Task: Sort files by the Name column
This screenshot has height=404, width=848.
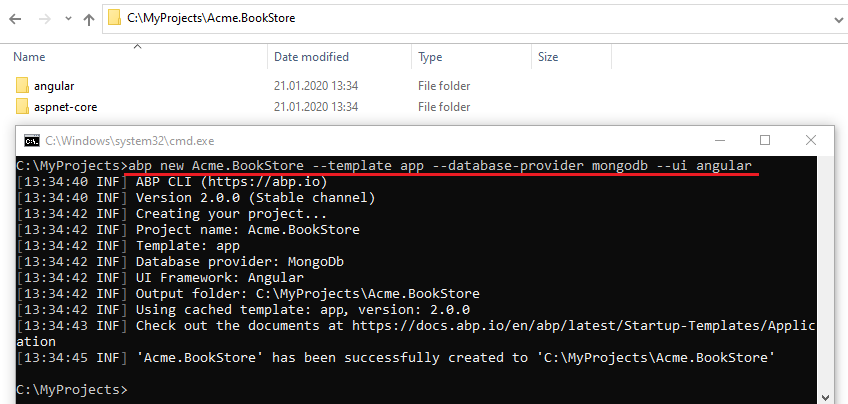Action: coord(30,57)
